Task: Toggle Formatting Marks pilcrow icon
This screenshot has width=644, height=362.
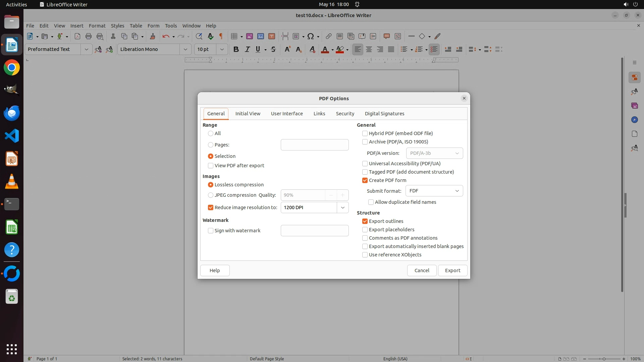Action: click(221, 36)
